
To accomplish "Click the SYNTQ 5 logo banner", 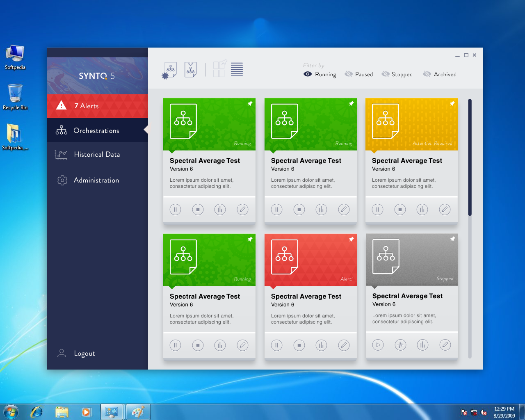I will pyautogui.click(x=97, y=75).
